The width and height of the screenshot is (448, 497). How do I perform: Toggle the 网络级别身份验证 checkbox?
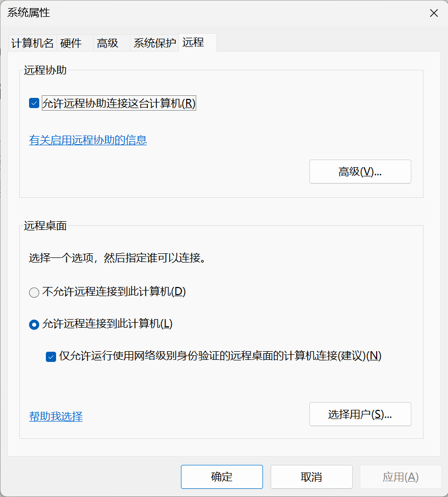tap(50, 357)
